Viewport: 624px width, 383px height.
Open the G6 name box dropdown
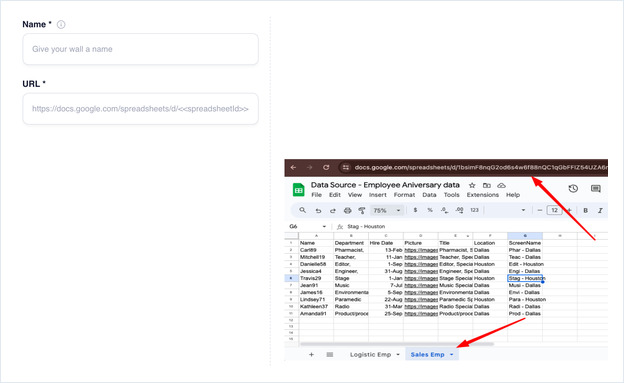324,227
